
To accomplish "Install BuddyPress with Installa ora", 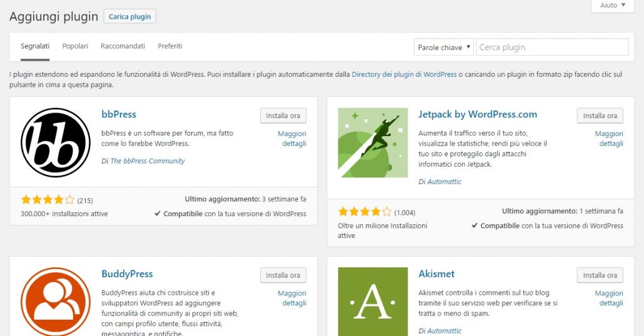I will tap(283, 275).
